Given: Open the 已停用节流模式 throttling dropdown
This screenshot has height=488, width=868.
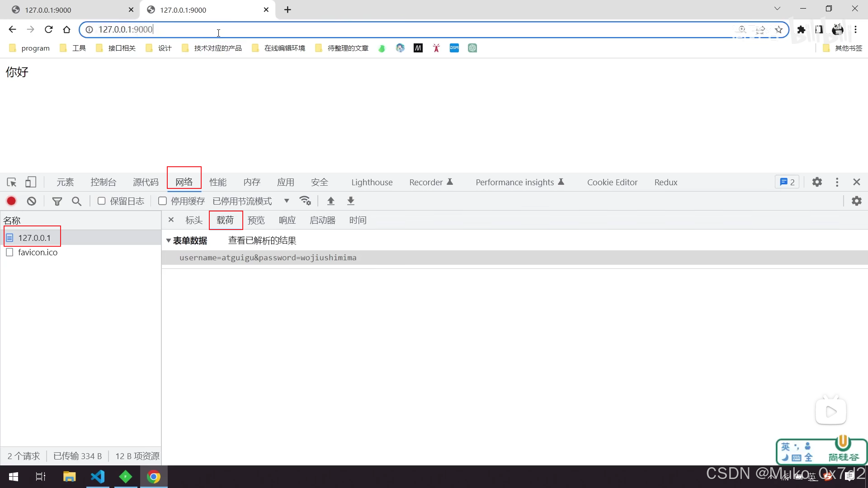Looking at the screenshot, I should 251,201.
